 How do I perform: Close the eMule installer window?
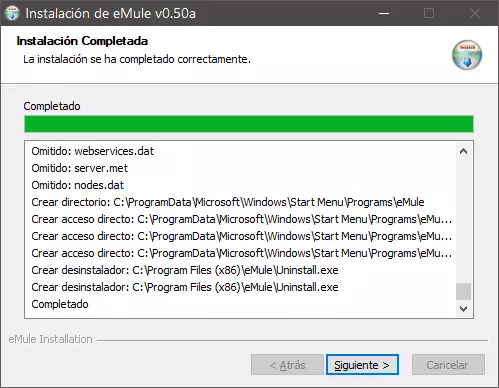tap(475, 13)
